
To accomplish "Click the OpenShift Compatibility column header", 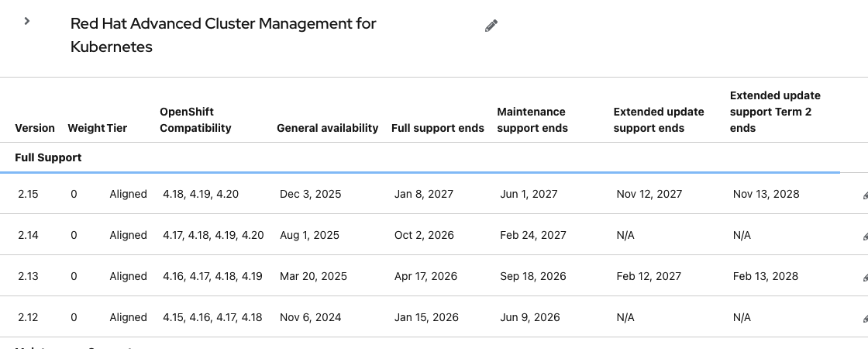I will 195,120.
